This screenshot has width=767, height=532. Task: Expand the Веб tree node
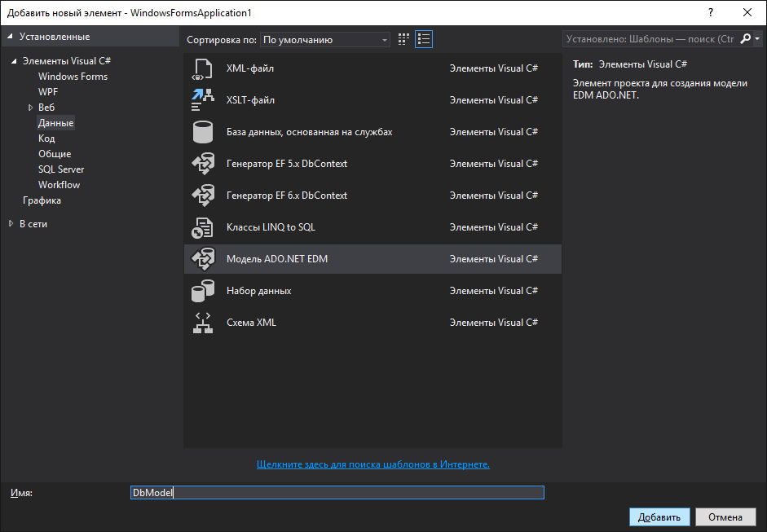(x=30, y=108)
